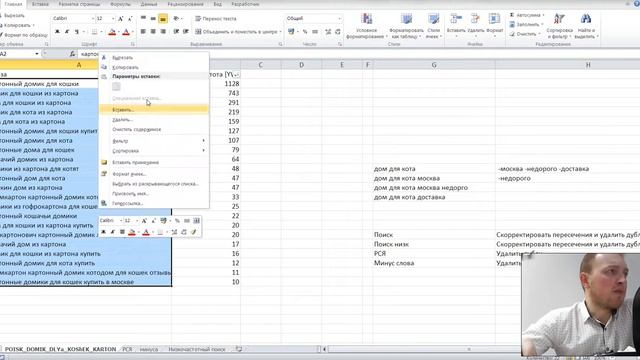Open Сортировка и фильтр menu
Image resolution: width=640 pixels, height=360 pixels.
pyautogui.click(x=559, y=26)
